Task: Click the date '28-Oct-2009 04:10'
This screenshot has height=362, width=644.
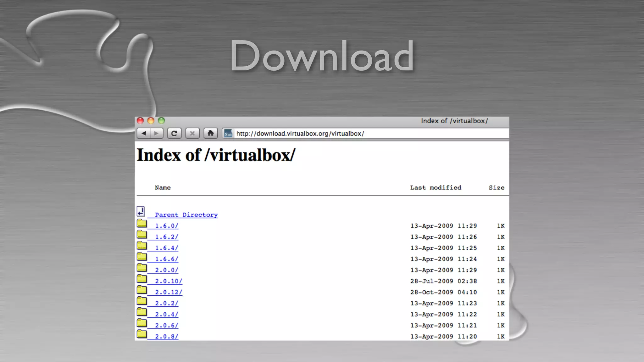Action: point(444,292)
